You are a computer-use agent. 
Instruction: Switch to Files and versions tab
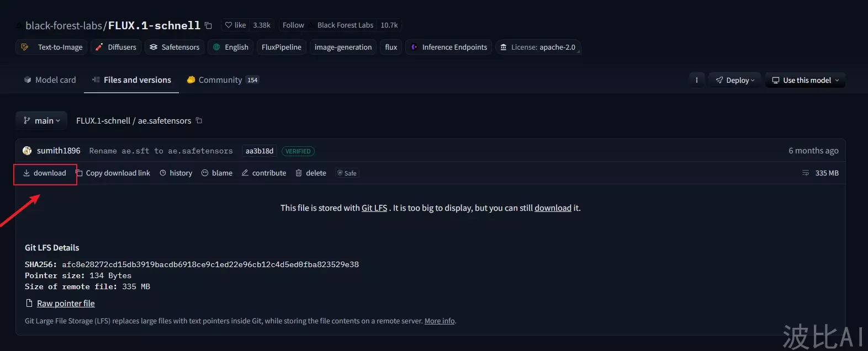tap(131, 80)
